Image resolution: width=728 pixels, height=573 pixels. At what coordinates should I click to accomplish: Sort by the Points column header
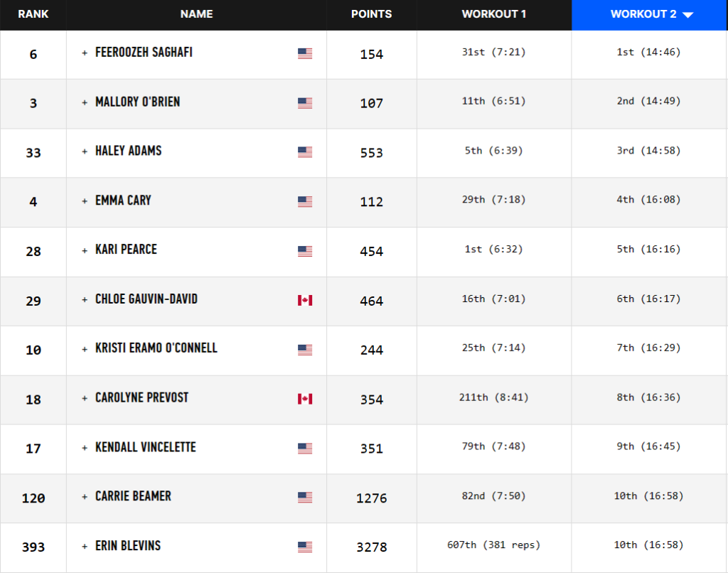tap(371, 14)
